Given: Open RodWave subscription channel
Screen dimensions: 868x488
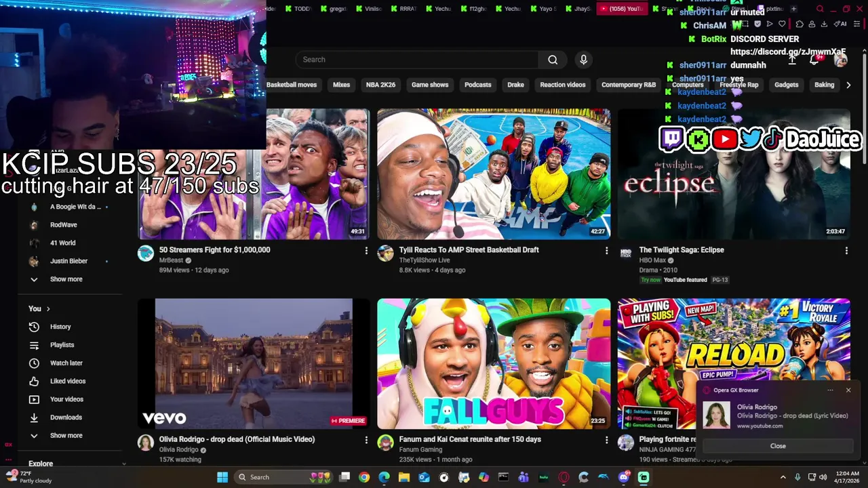Looking at the screenshot, I should click(63, 225).
